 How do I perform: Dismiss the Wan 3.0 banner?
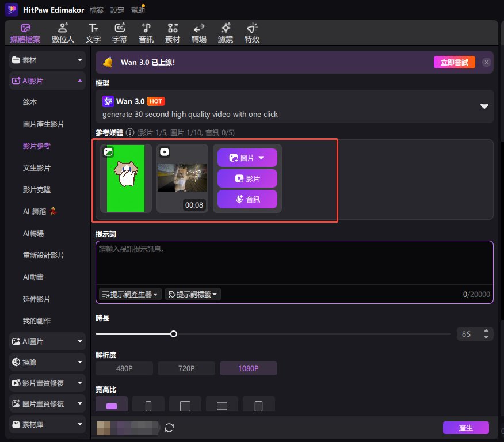(486, 62)
